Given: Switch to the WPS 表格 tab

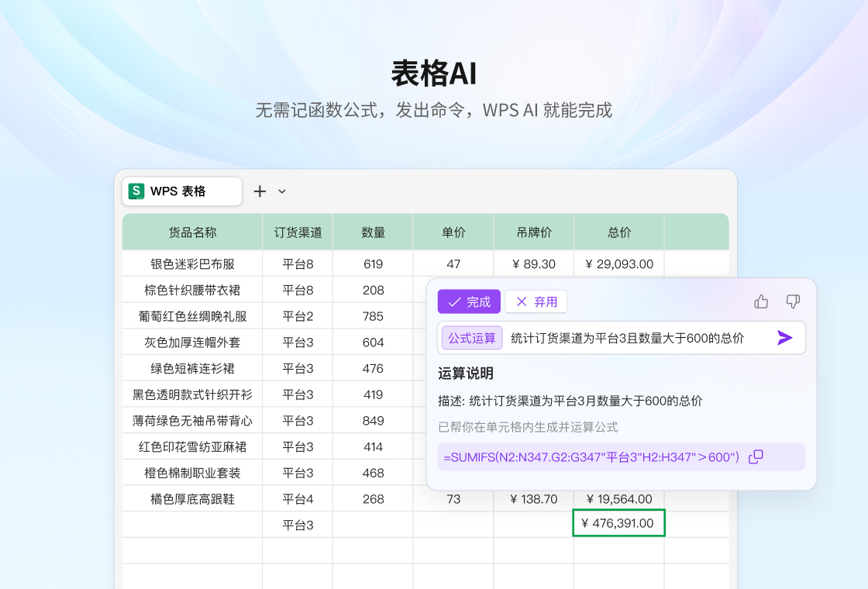Looking at the screenshot, I should [x=181, y=191].
